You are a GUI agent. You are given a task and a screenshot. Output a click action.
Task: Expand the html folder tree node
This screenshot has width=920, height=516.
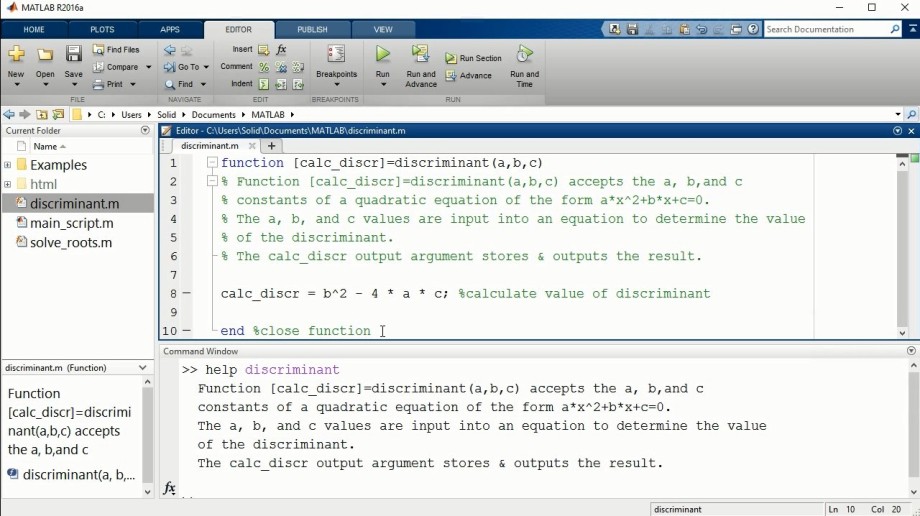[x=8, y=184]
